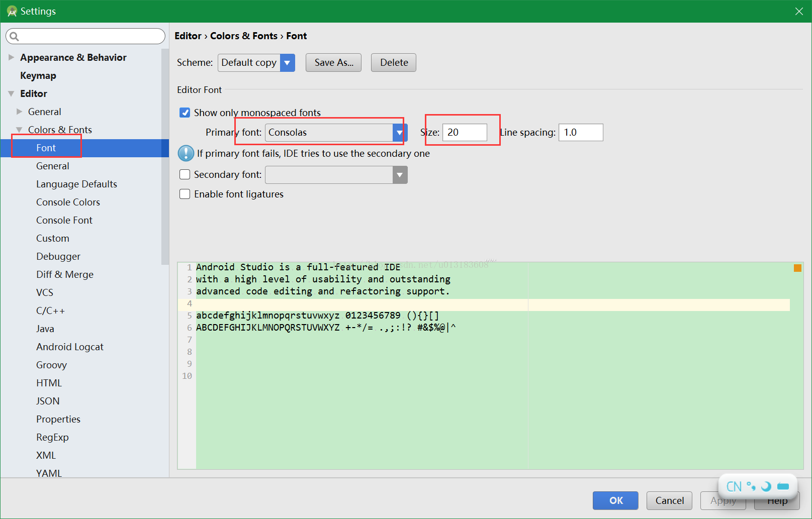The height and width of the screenshot is (519, 812).
Task: Confirm with the OK button
Action: point(615,500)
